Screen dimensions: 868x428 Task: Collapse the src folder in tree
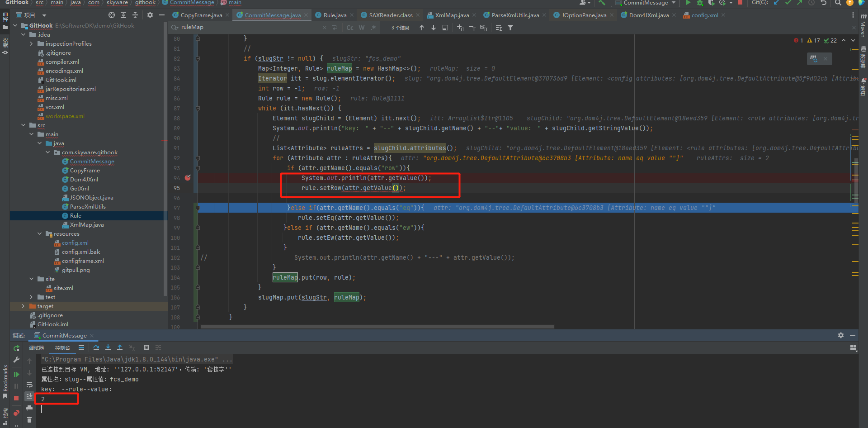(x=23, y=125)
